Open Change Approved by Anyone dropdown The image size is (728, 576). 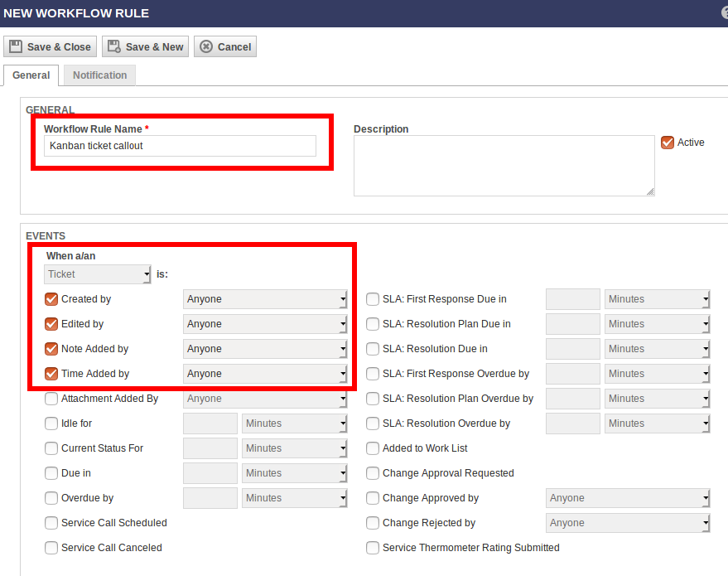pos(628,498)
